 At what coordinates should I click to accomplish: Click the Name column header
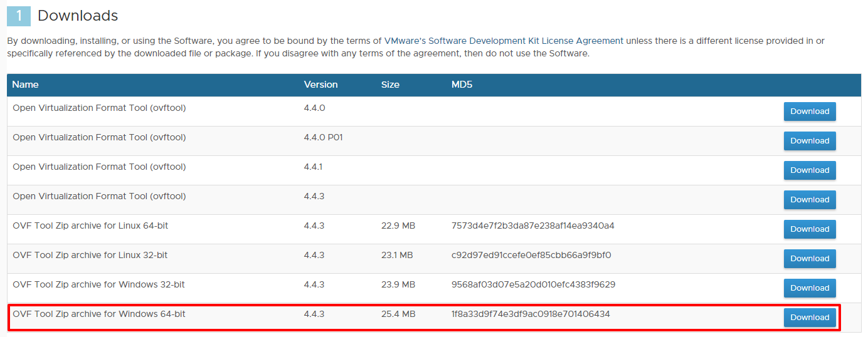coord(25,85)
